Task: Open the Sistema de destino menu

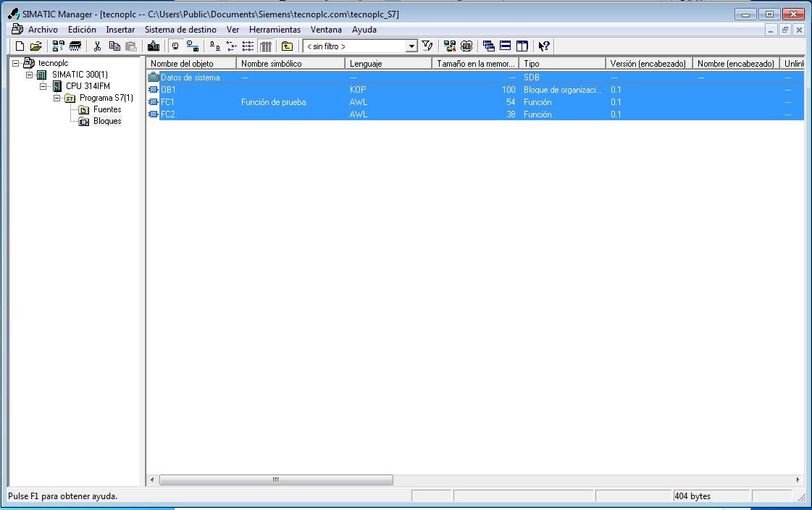Action: (181, 30)
